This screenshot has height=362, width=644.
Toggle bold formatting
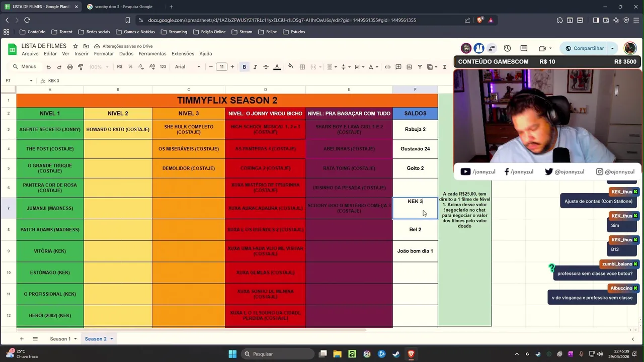pos(245,67)
